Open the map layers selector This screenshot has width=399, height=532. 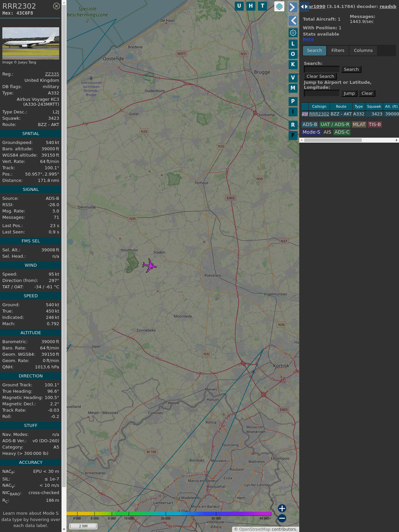coord(279,6)
